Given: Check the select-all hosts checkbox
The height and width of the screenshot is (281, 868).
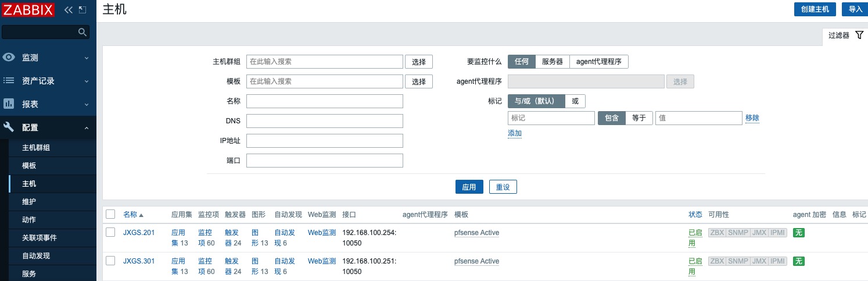Looking at the screenshot, I should (110, 215).
